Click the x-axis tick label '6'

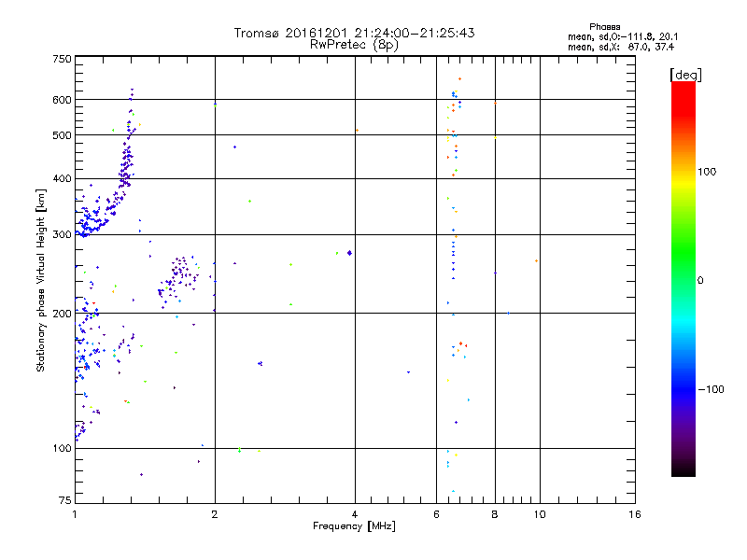click(436, 514)
